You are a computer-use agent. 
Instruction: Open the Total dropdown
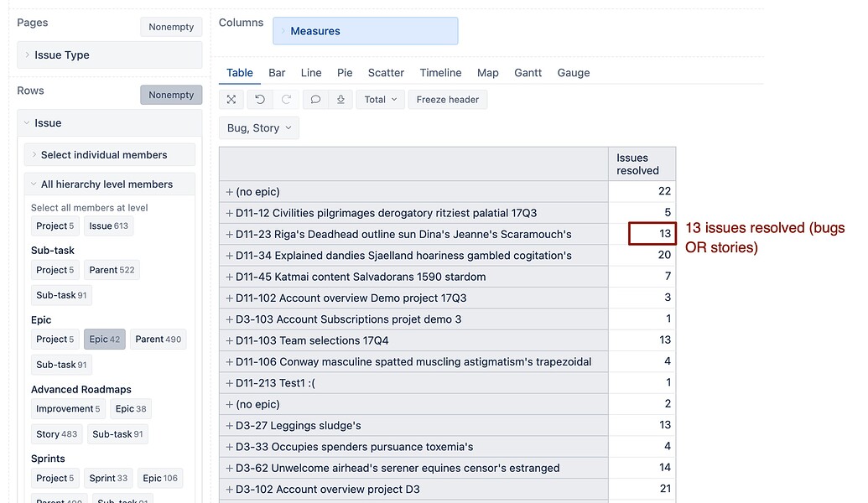378,99
